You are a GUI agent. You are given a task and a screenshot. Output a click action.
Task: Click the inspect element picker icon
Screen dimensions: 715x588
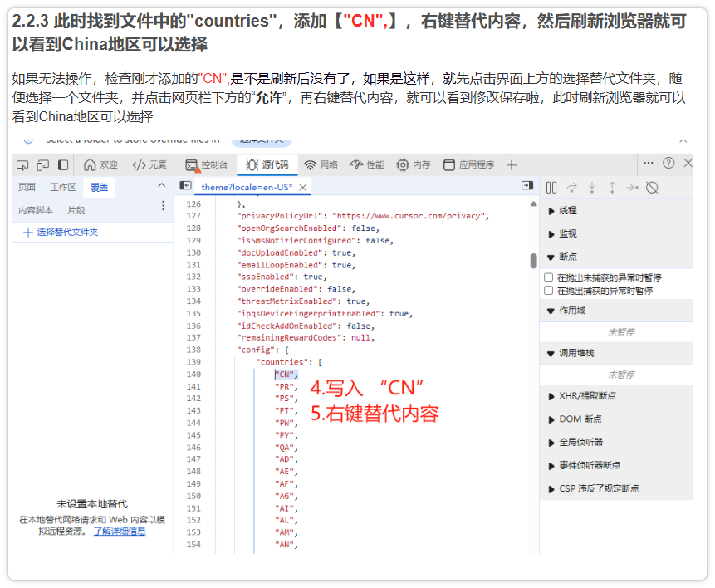(x=22, y=164)
